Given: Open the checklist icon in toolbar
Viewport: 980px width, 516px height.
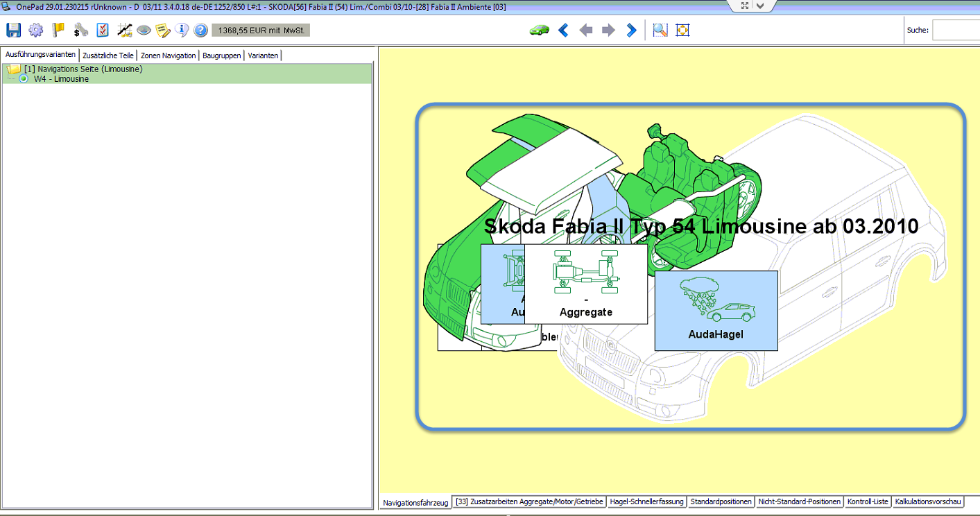Looking at the screenshot, I should [103, 30].
